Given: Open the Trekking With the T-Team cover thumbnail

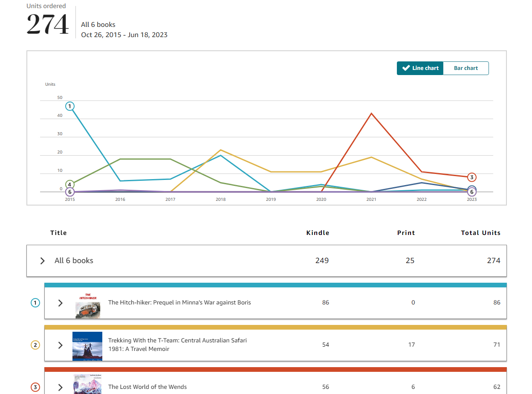Looking at the screenshot, I should (87, 346).
